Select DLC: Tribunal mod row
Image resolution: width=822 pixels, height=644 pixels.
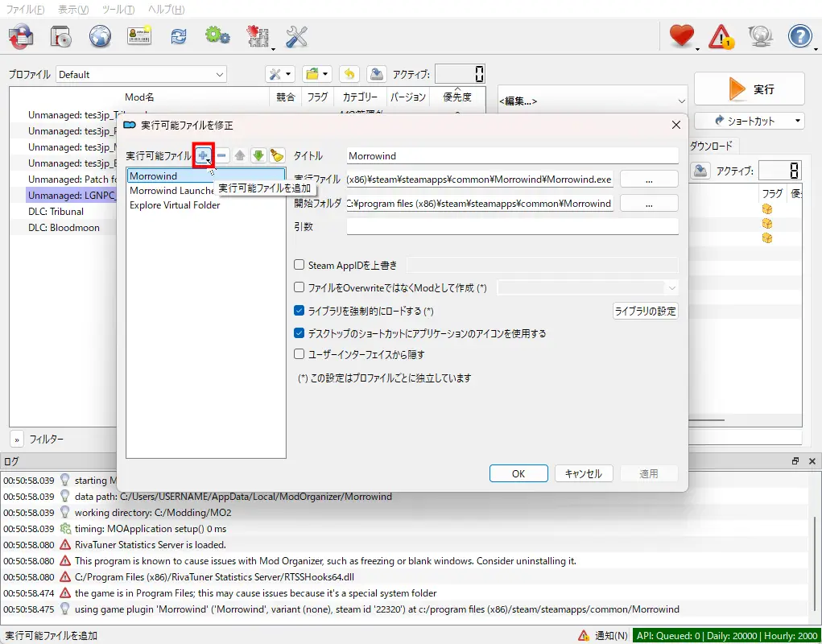tap(63, 211)
